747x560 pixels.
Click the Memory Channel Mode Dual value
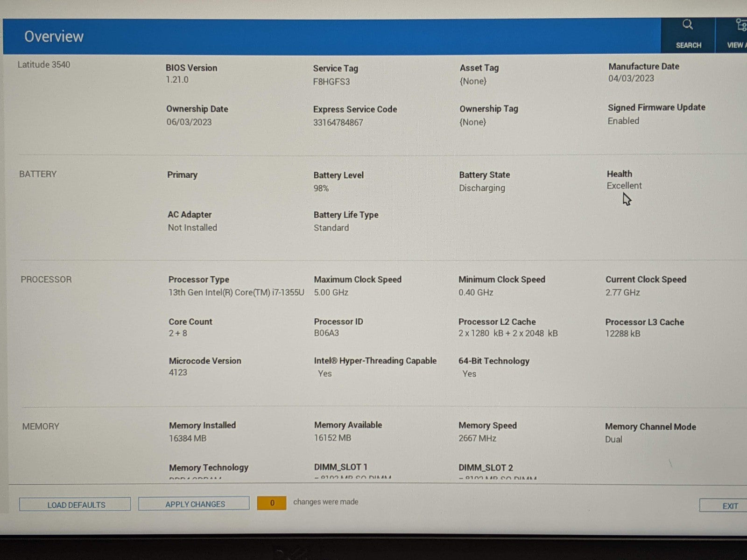613,440
